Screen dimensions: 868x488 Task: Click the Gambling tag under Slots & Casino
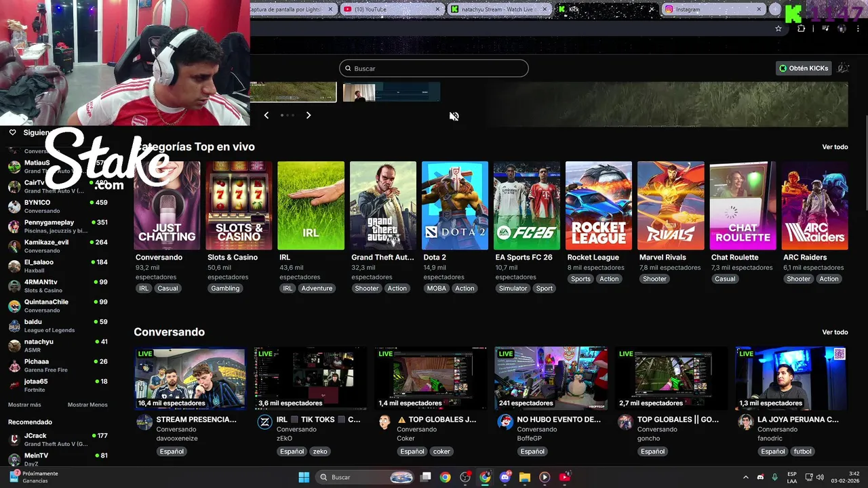click(x=225, y=288)
